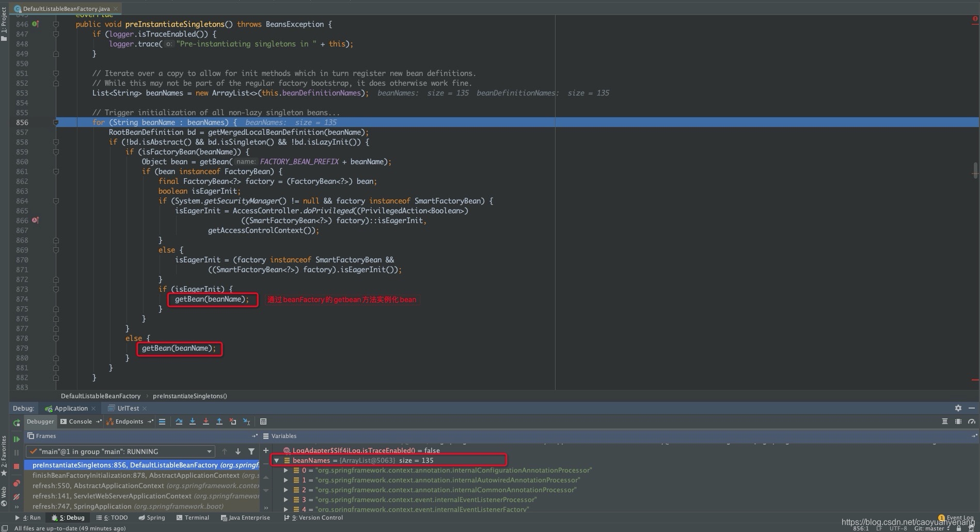Open the 4: Run tool window
This screenshot has height=532, width=980.
pos(28,518)
